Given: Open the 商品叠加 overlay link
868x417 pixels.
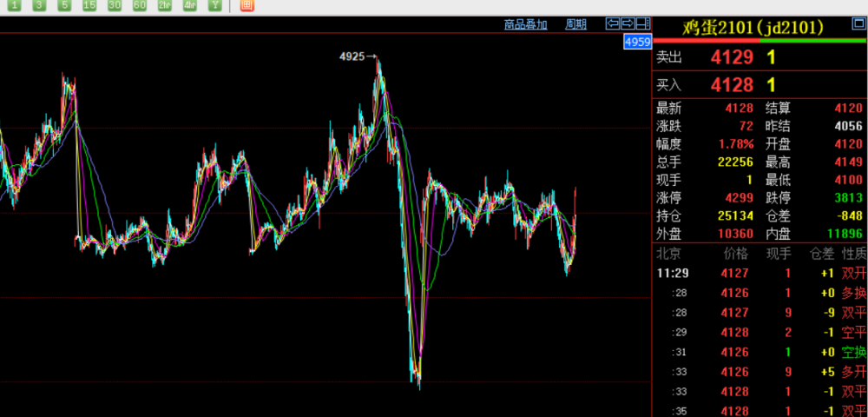Looking at the screenshot, I should [x=525, y=24].
